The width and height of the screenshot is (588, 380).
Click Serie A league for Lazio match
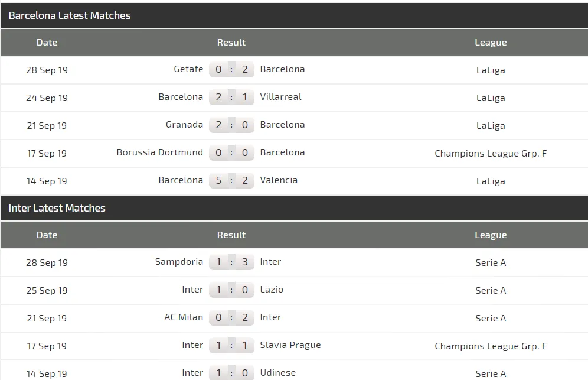coord(491,291)
